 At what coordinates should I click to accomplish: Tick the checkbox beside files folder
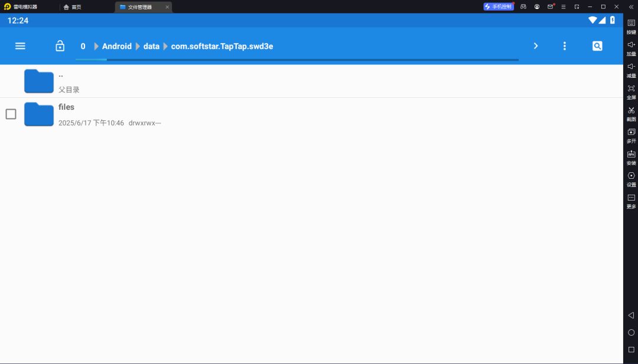pyautogui.click(x=11, y=114)
